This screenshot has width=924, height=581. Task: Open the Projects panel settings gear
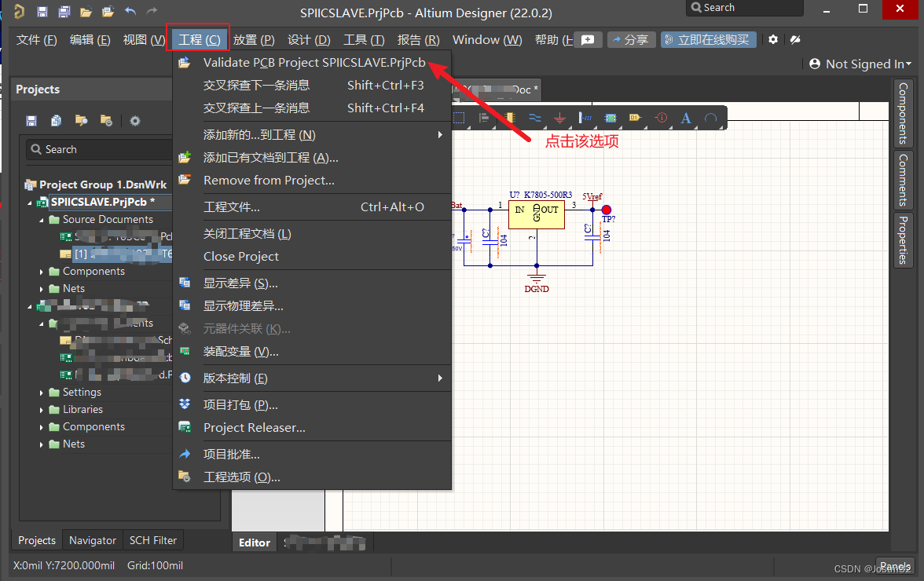pyautogui.click(x=135, y=120)
